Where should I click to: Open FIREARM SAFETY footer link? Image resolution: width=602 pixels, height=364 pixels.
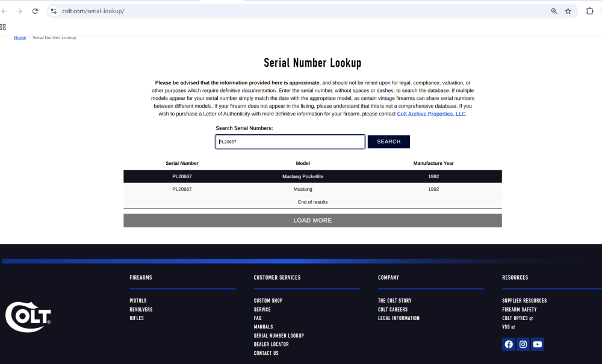520,309
